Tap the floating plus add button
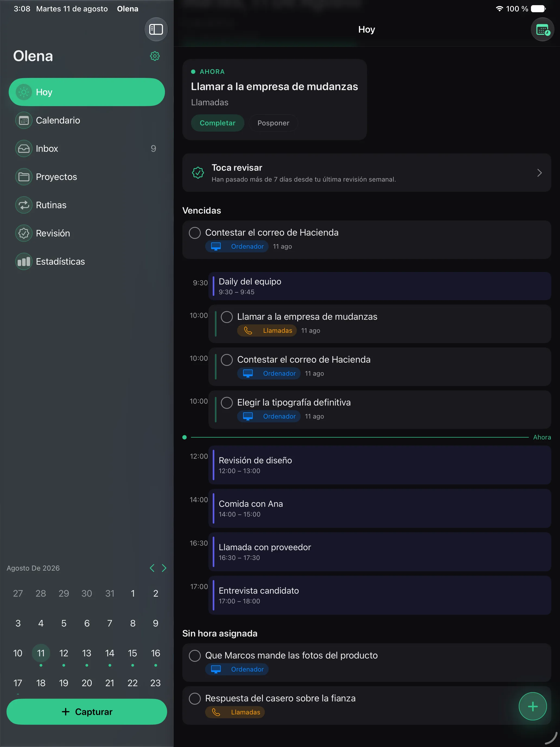Image resolution: width=560 pixels, height=747 pixels. (532, 706)
